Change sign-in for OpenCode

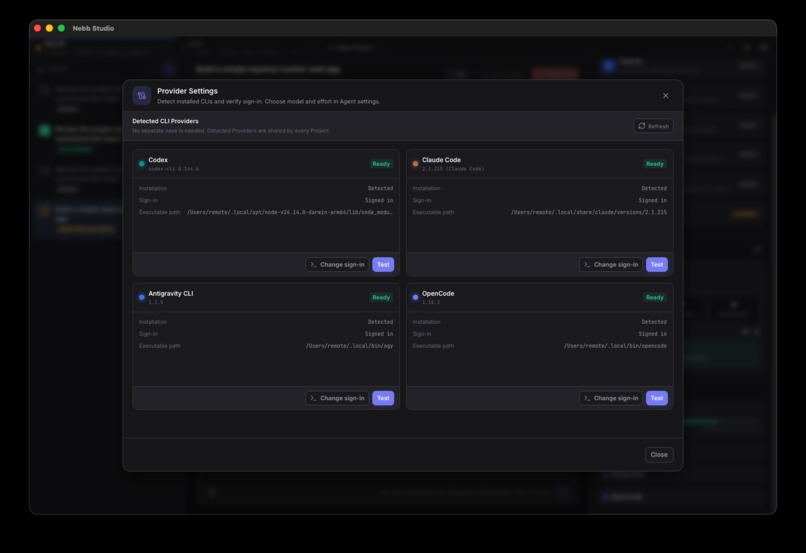coord(611,398)
